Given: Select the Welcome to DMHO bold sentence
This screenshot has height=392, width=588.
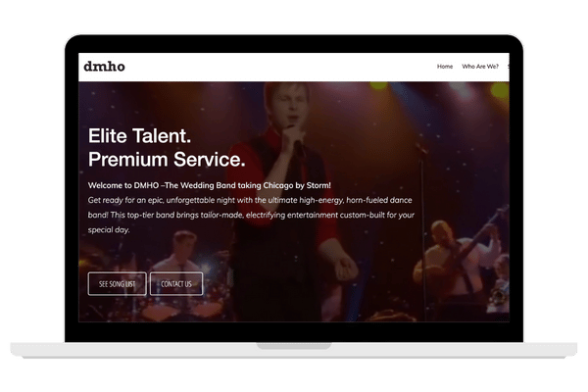Looking at the screenshot, I should click(x=210, y=185).
